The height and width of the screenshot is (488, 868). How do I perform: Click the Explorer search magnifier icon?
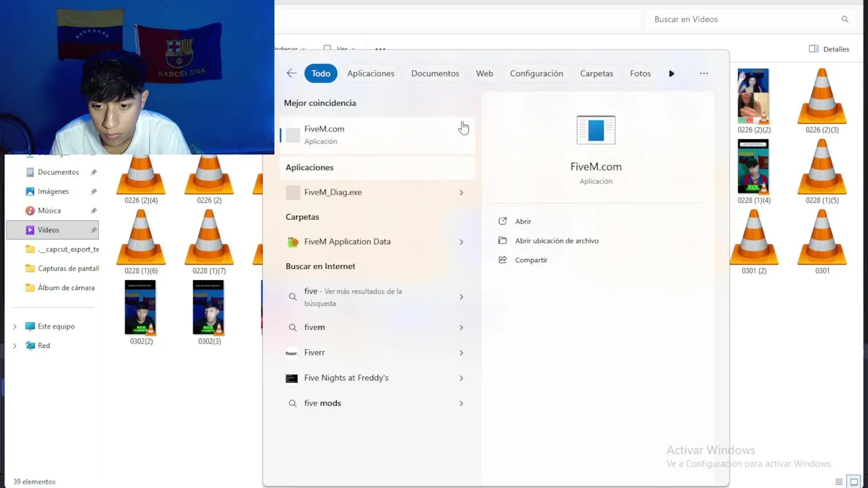pos(845,19)
